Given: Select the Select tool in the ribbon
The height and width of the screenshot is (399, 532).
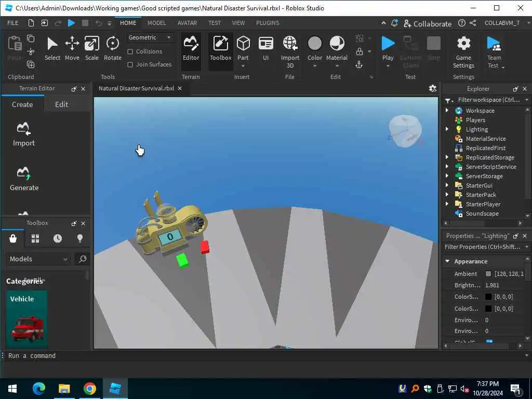Looking at the screenshot, I should point(52,48).
